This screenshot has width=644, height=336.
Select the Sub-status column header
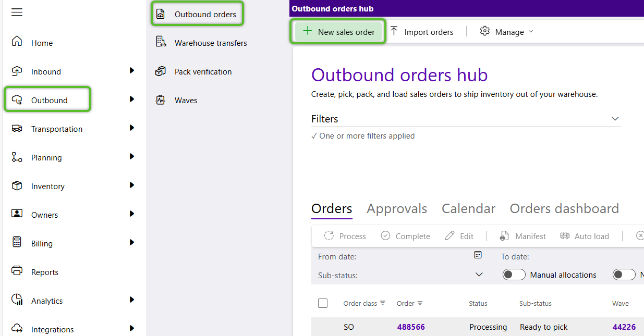coord(536,303)
